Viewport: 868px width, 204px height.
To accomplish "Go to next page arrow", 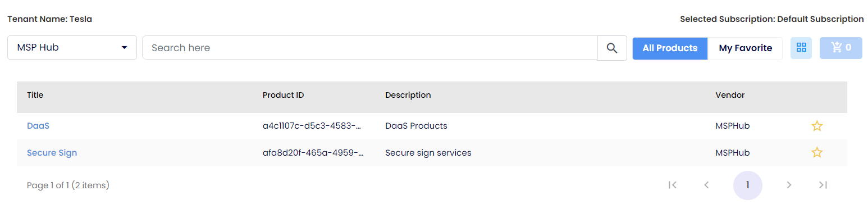I will point(789,185).
